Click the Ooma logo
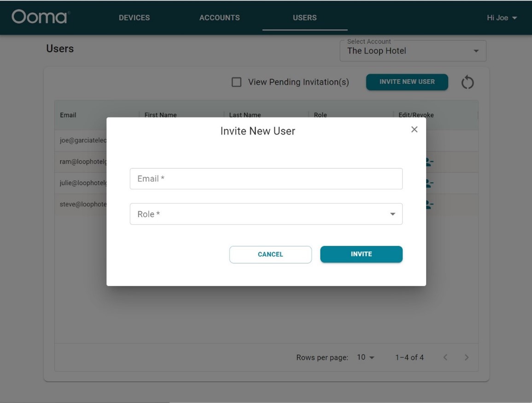532x403 pixels. click(x=41, y=17)
